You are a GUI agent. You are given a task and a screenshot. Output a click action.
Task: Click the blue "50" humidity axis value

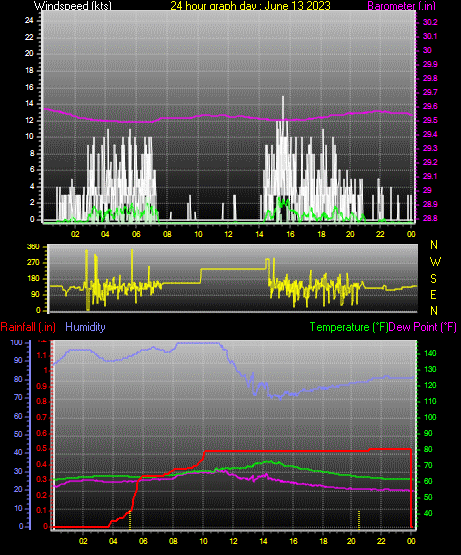point(18,434)
